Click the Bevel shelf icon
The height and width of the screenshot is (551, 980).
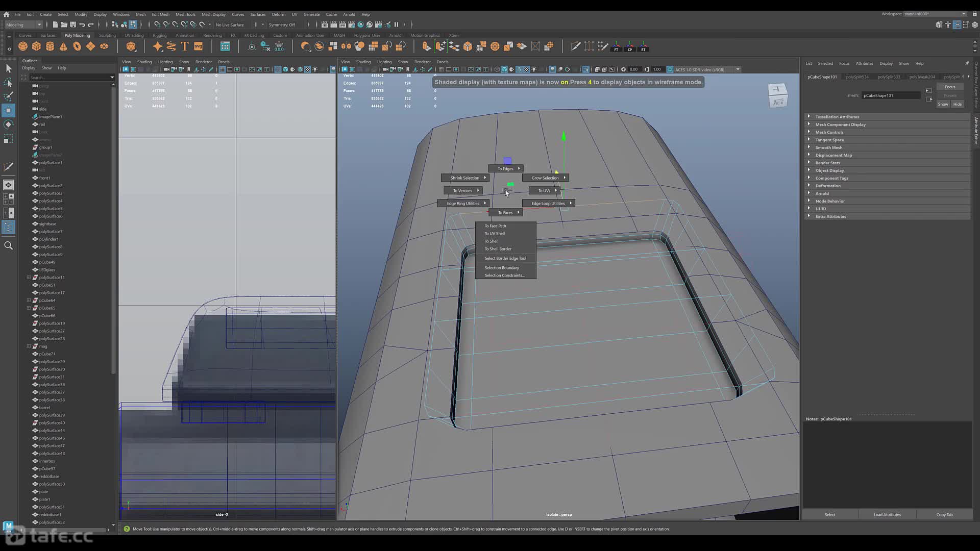point(468,46)
